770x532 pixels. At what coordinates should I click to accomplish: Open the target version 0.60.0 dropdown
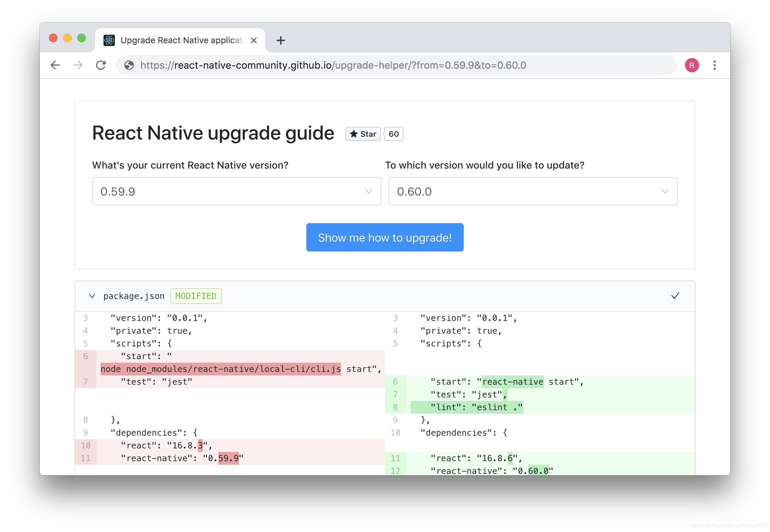pos(533,191)
